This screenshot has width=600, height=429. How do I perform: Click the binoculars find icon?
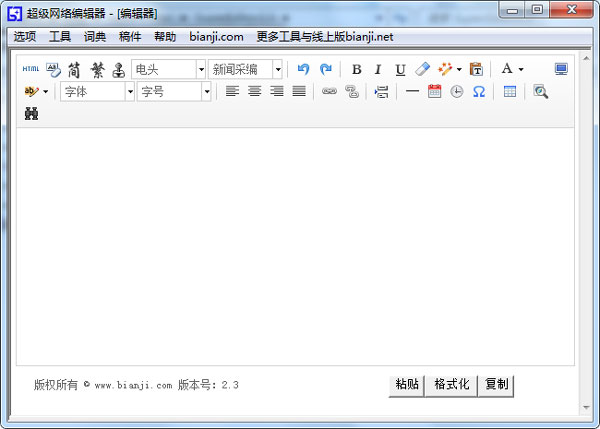[x=31, y=113]
